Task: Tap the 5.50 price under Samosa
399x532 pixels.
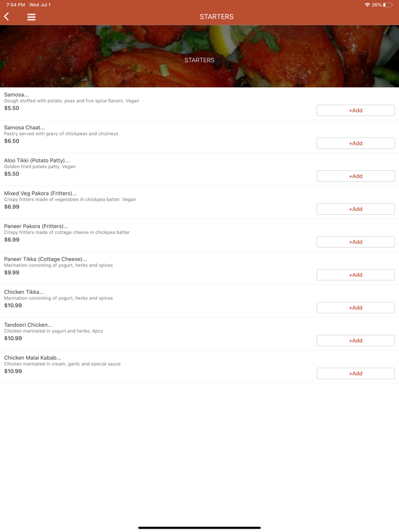Action: click(x=11, y=108)
